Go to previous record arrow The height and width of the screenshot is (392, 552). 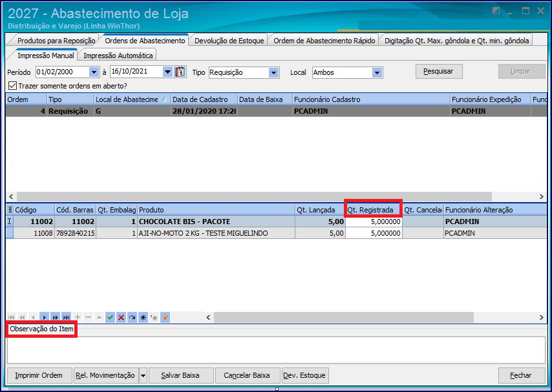click(33, 317)
